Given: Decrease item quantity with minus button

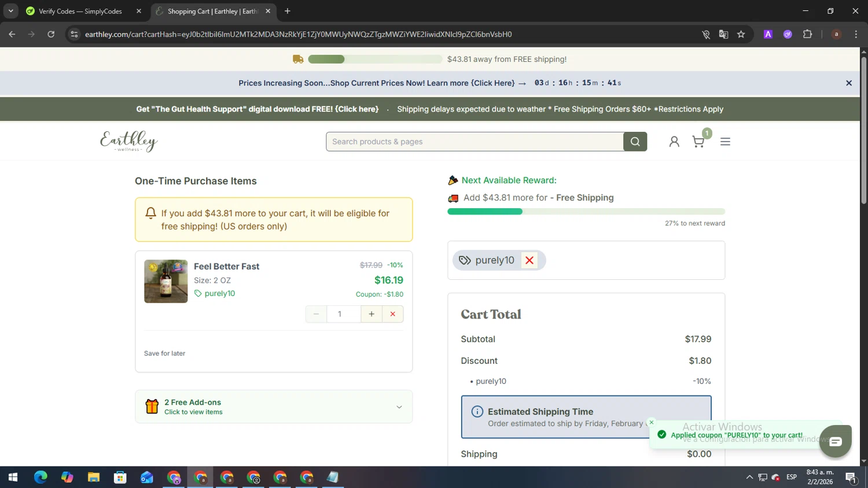Looking at the screenshot, I should coord(316,314).
